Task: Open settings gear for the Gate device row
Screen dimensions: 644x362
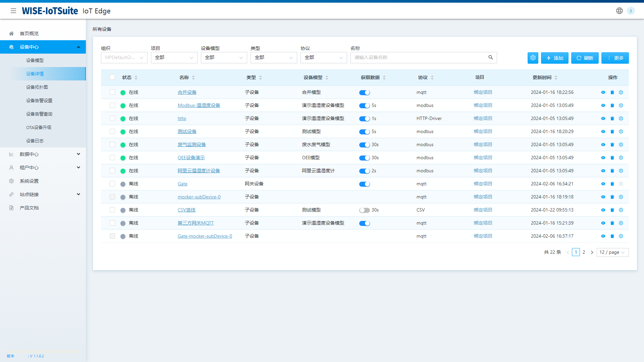Action: pyautogui.click(x=621, y=184)
